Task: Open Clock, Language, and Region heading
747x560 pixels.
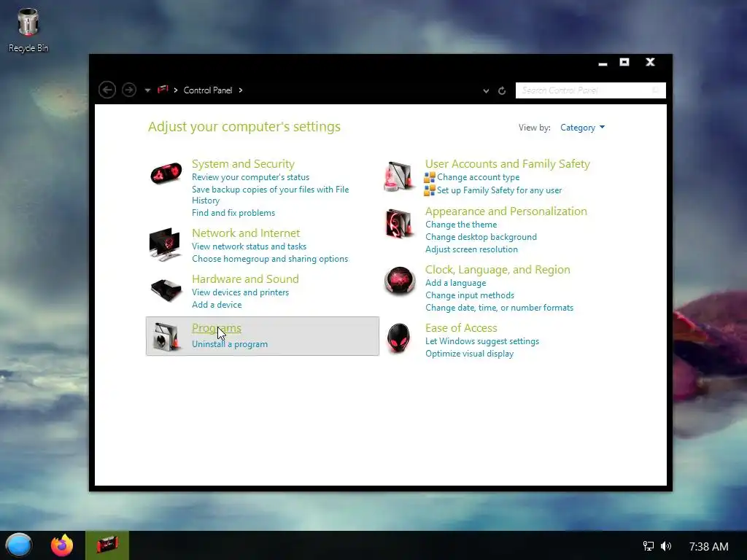Action: pos(498,270)
